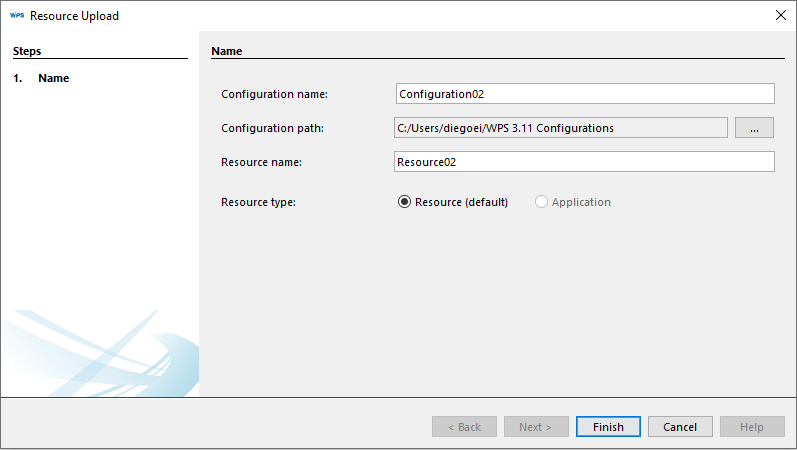797x450 pixels.
Task: Close the Resource Upload dialog window
Action: click(x=780, y=16)
